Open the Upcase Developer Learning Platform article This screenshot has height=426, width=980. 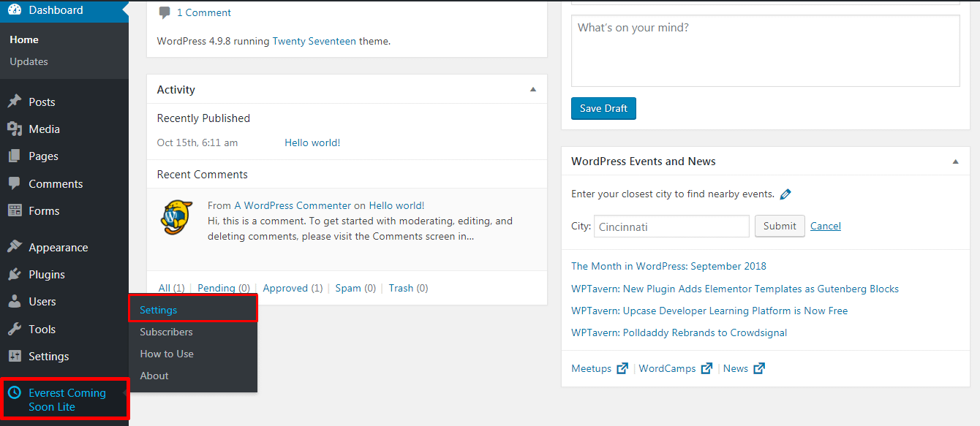(x=709, y=311)
